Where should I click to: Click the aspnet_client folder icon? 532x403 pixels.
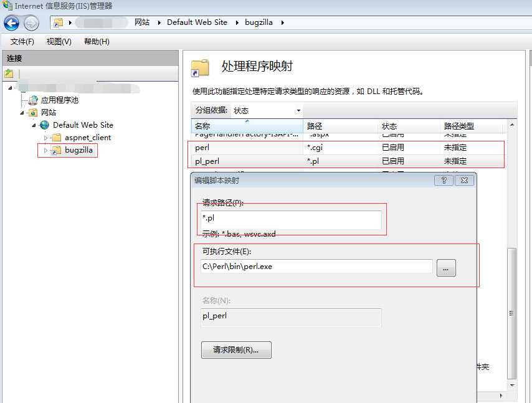pos(57,138)
